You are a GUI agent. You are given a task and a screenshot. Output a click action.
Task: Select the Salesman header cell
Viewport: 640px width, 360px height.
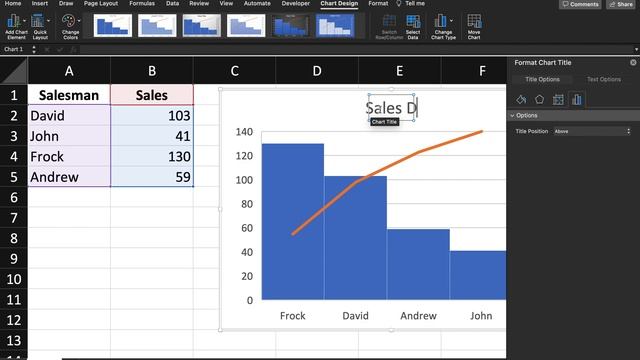(69, 95)
